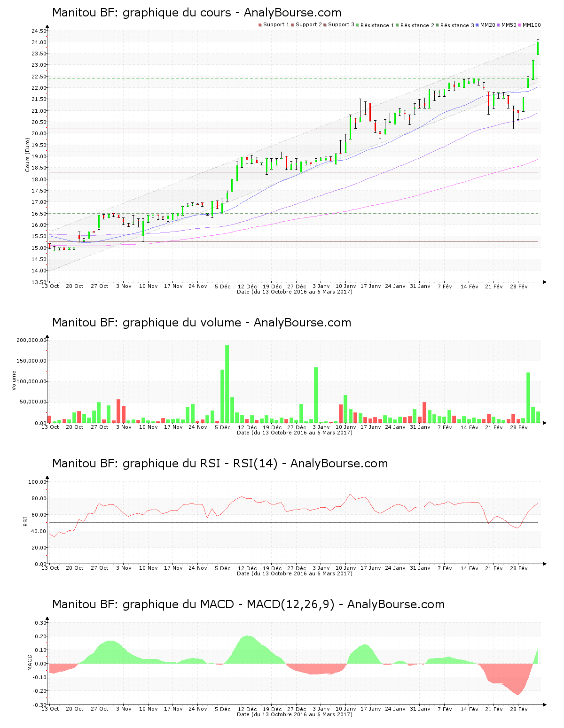Click the 'Cours (Euro)' axis label

28,155
